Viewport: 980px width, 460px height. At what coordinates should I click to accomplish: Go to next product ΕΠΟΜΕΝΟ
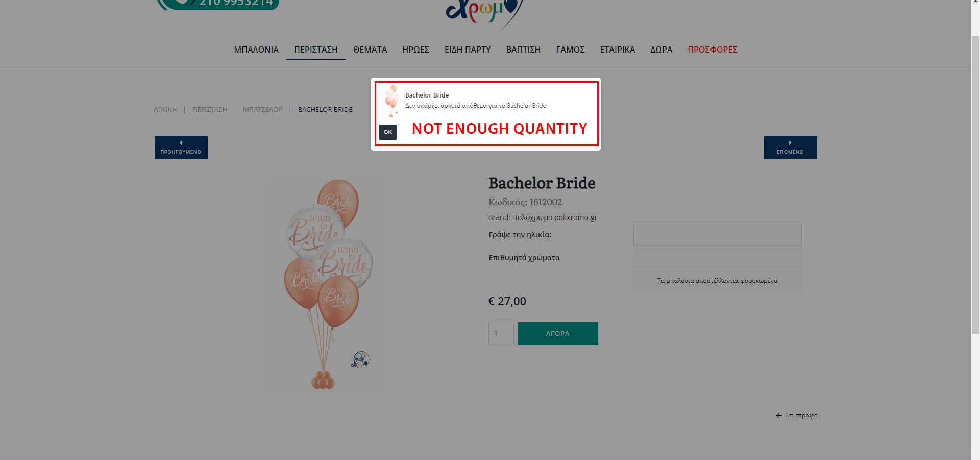(790, 148)
